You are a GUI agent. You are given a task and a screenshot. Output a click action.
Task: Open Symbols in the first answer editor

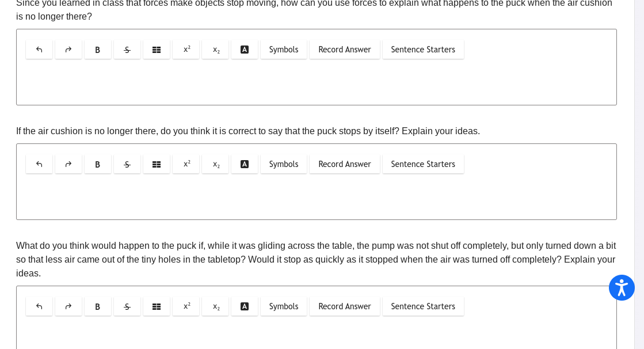coord(284,50)
